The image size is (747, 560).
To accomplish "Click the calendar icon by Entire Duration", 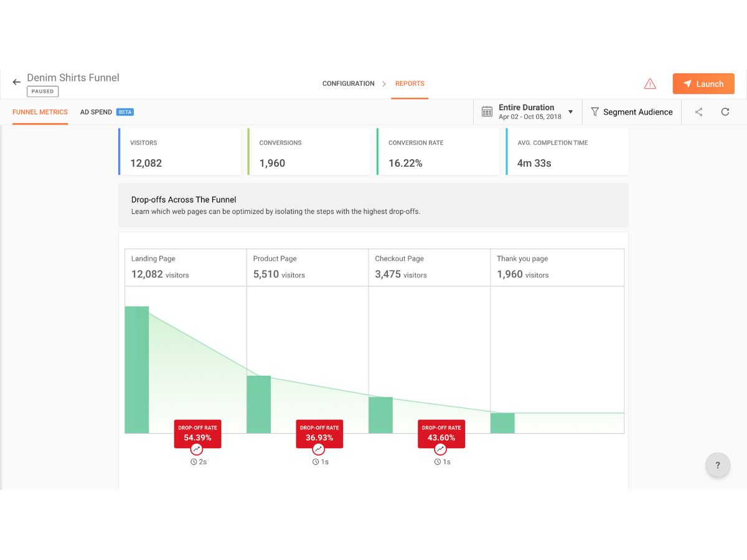I will pyautogui.click(x=487, y=112).
